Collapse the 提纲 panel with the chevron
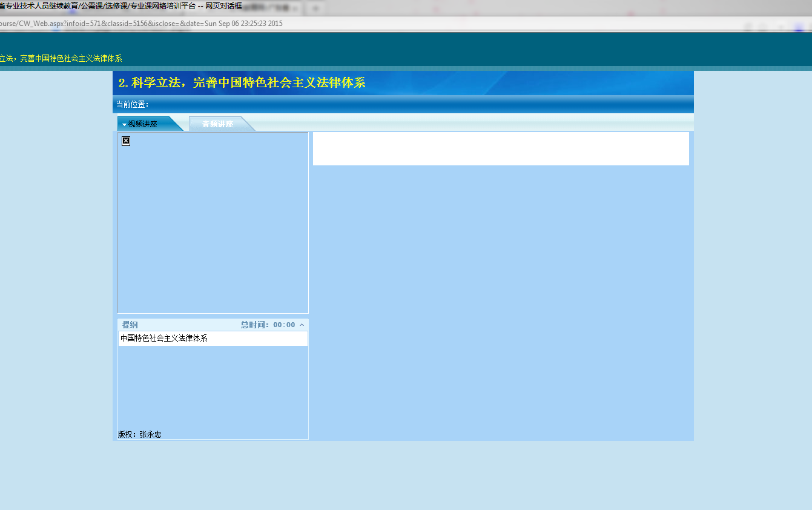 pos(302,325)
